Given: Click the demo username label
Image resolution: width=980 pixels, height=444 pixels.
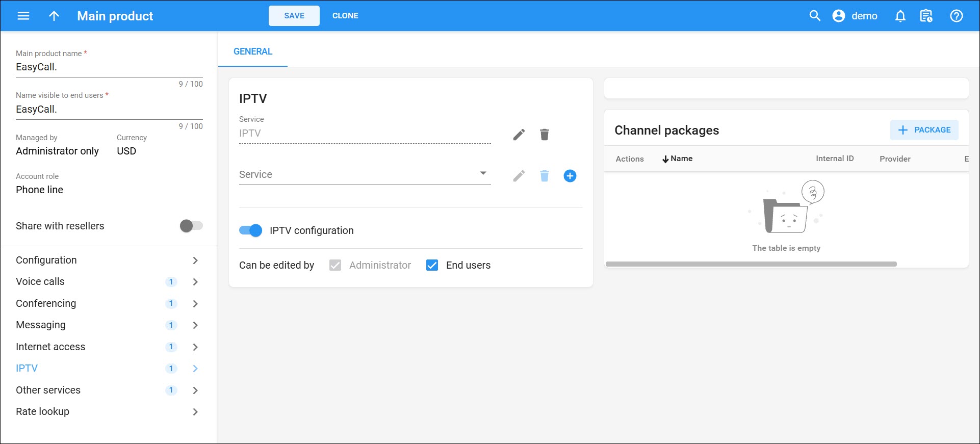Looking at the screenshot, I should tap(864, 16).
